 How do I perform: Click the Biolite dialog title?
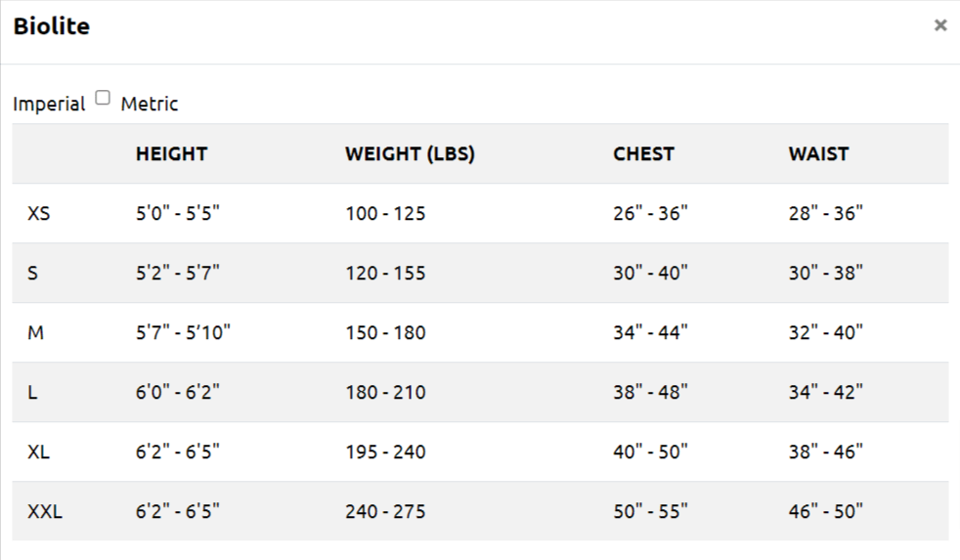51,26
